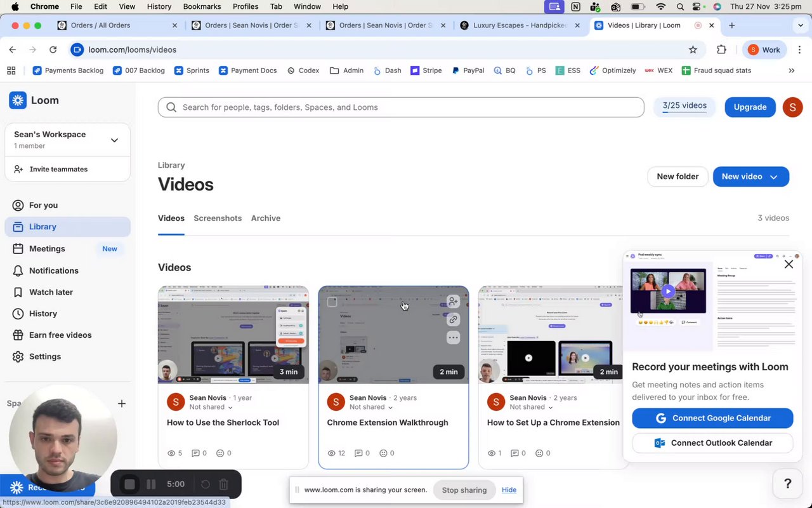Open the Chrome apps grid in bookmarks bar

coord(11,70)
